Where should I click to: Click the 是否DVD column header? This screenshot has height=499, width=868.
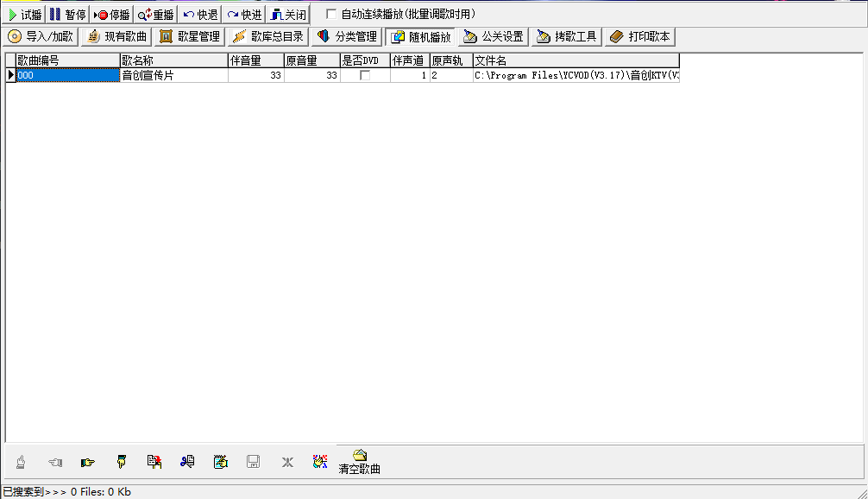tap(365, 60)
